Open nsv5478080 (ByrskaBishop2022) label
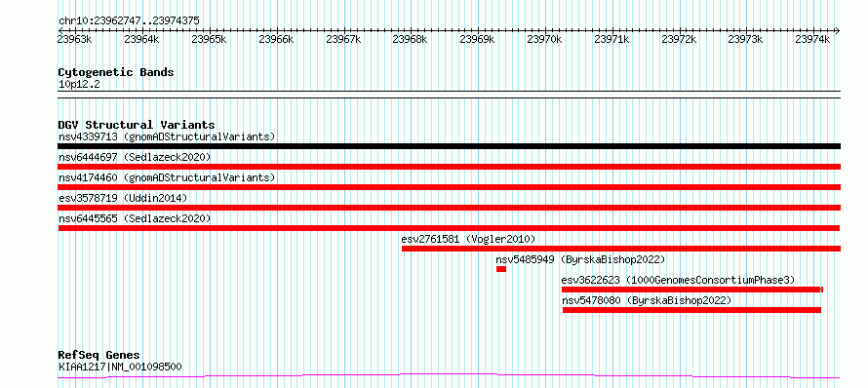Viewport: 868px width, 388px height. tap(647, 300)
